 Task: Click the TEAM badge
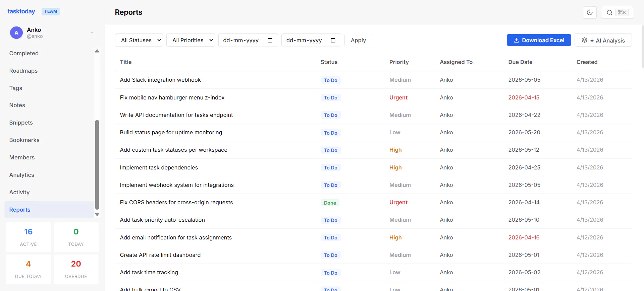click(51, 11)
